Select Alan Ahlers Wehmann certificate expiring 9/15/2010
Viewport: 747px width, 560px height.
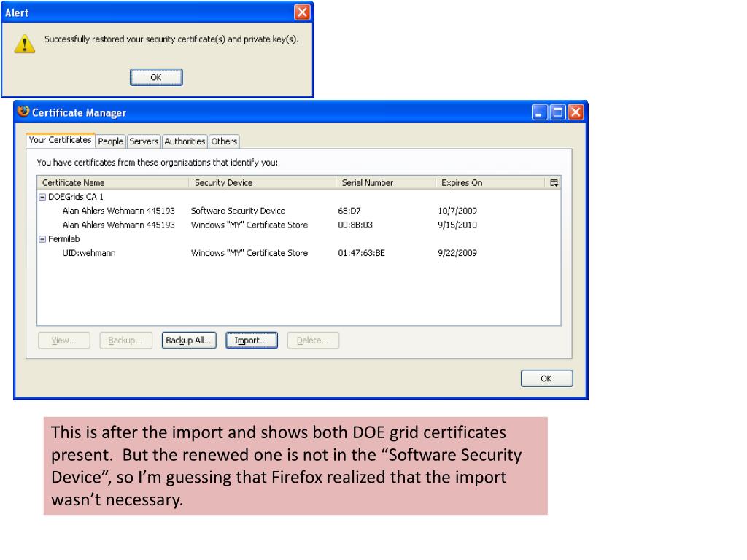[298, 225]
